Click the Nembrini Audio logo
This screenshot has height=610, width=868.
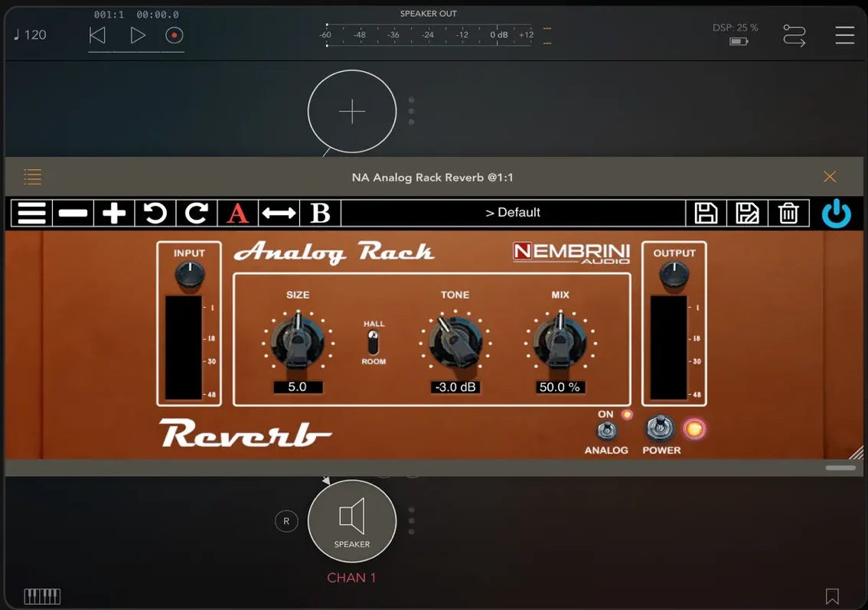pos(571,253)
